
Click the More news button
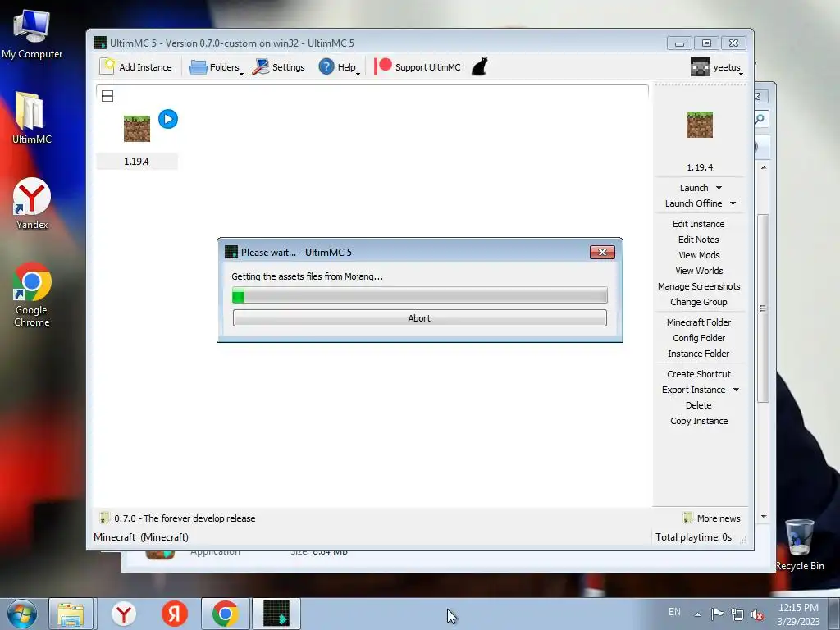pyautogui.click(x=712, y=518)
